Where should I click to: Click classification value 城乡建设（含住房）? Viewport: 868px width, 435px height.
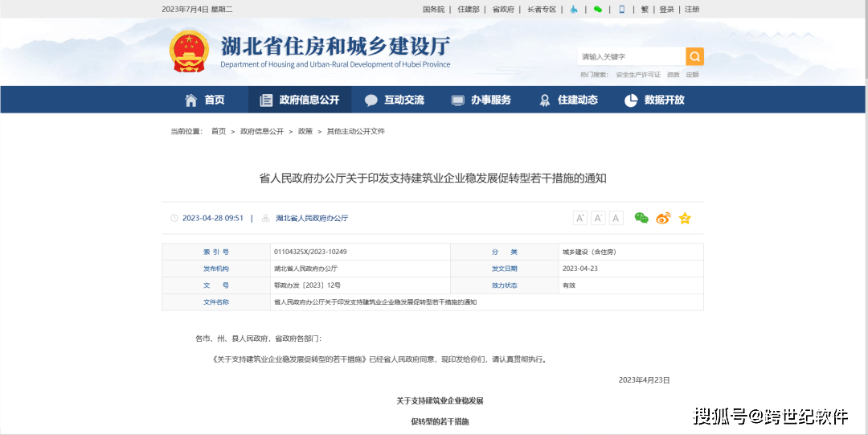(x=590, y=252)
